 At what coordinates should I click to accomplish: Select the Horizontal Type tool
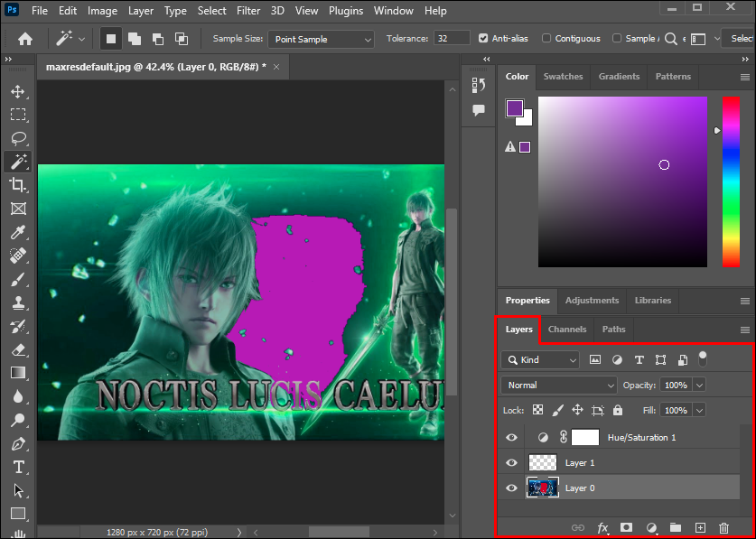pyautogui.click(x=17, y=467)
